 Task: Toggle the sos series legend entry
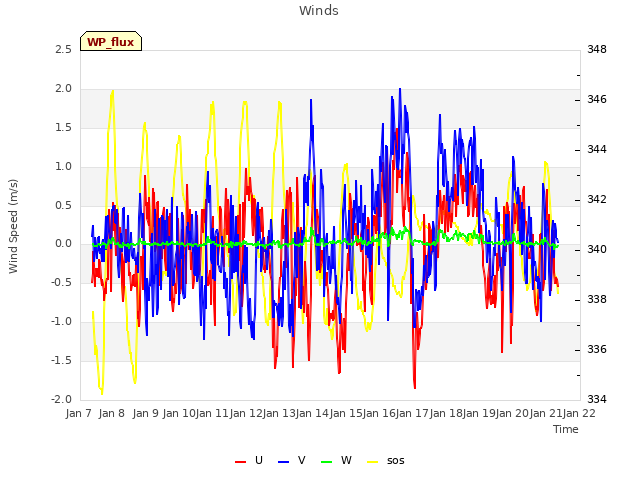coord(386,460)
